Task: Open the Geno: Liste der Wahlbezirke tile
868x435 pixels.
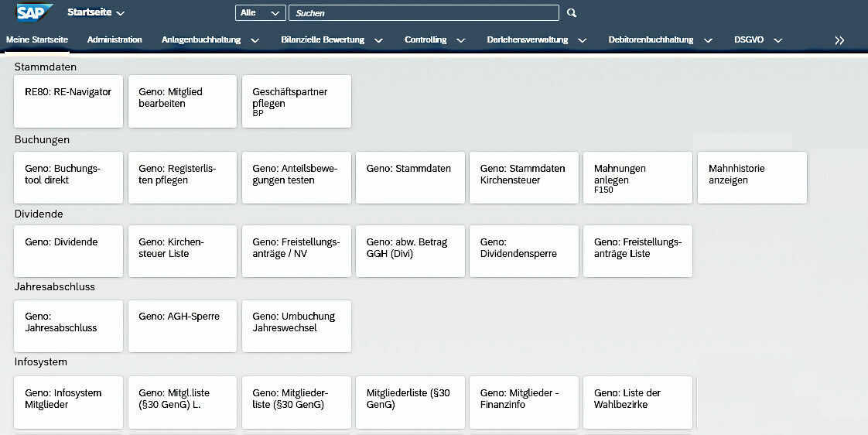Action: point(637,402)
